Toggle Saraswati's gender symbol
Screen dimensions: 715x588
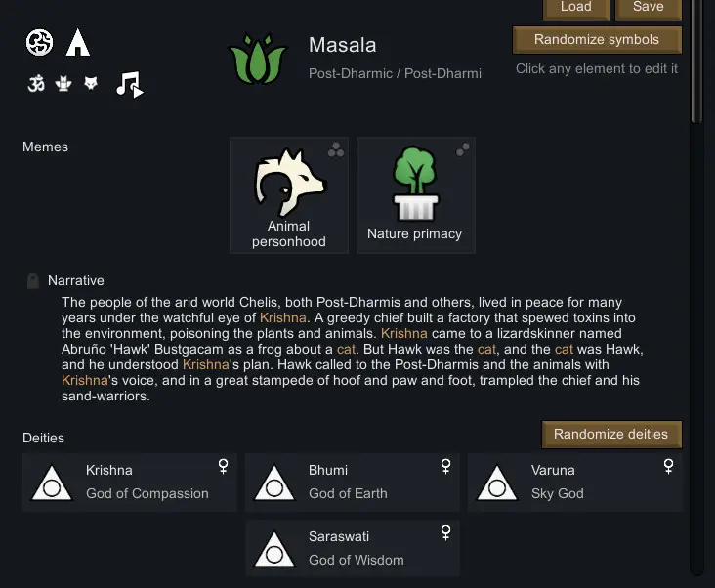(446, 532)
